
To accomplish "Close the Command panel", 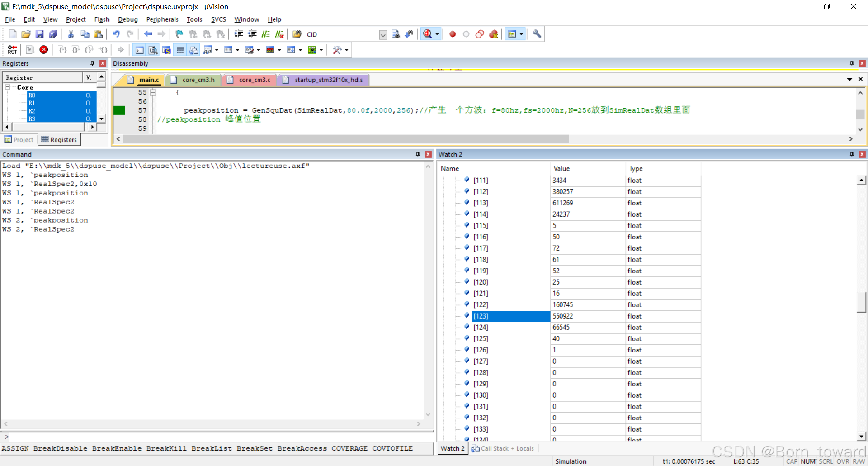I will pos(428,154).
